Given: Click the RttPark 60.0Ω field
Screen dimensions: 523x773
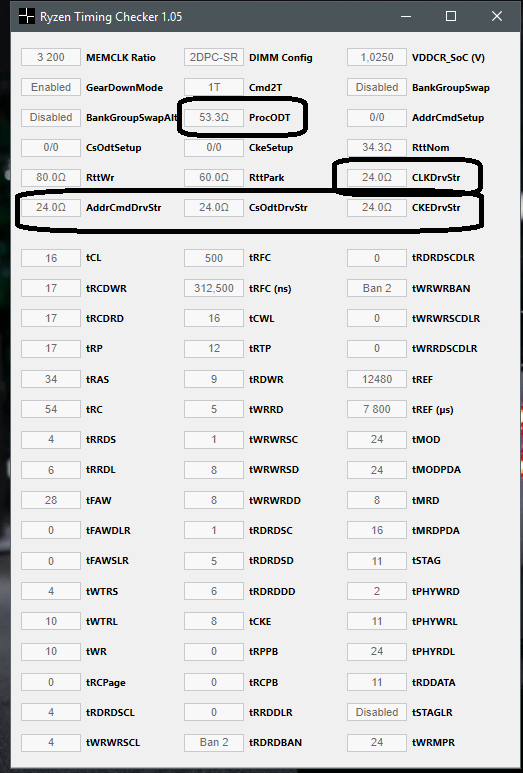Looking at the screenshot, I should [x=214, y=177].
